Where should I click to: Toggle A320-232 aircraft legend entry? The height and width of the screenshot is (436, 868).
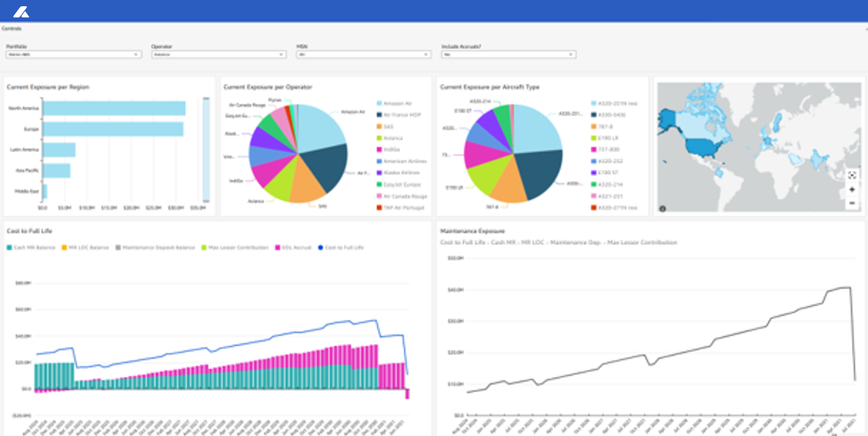click(x=607, y=161)
